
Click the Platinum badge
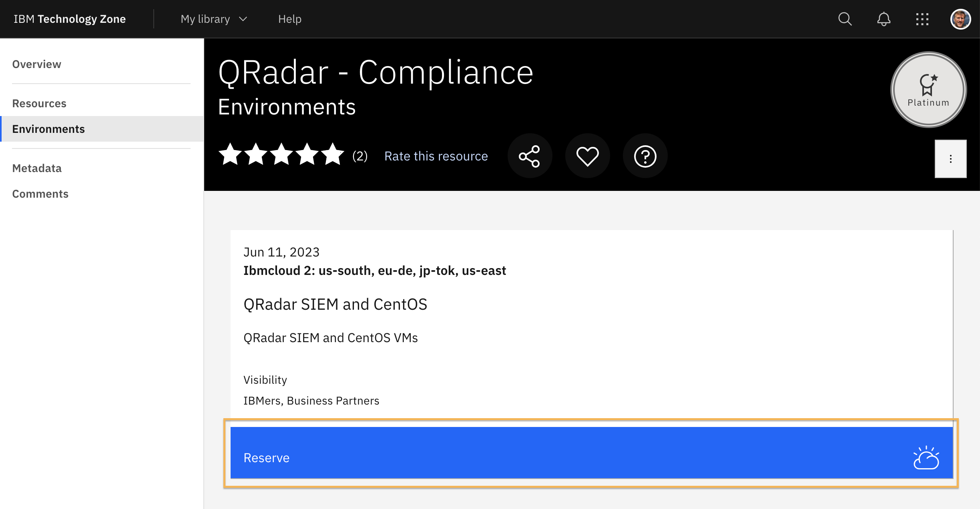[928, 90]
